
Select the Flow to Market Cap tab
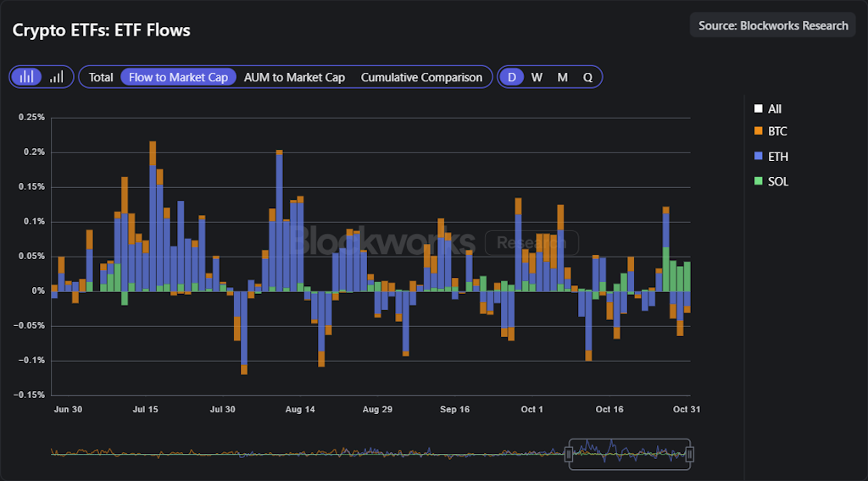pyautogui.click(x=178, y=77)
